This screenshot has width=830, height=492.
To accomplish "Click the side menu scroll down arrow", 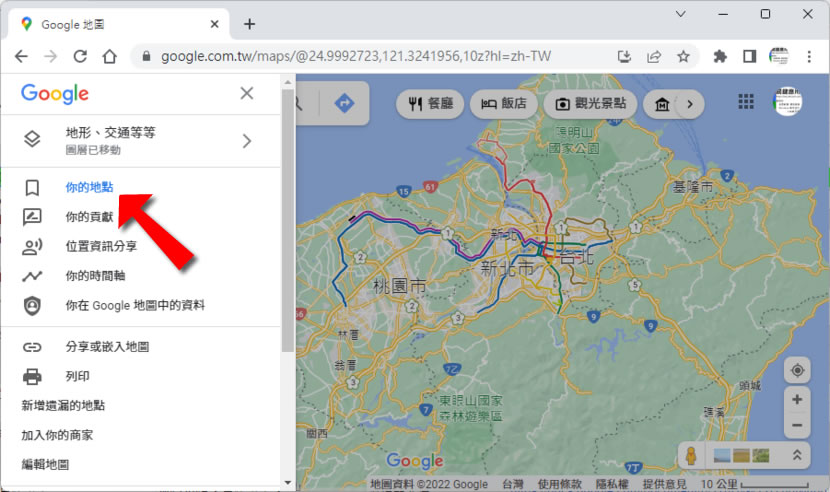I will (x=287, y=482).
